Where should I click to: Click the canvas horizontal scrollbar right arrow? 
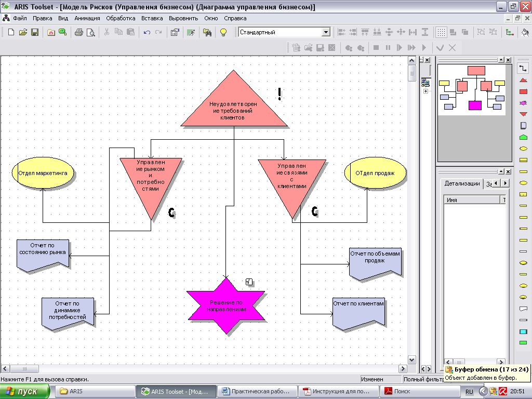click(x=403, y=368)
